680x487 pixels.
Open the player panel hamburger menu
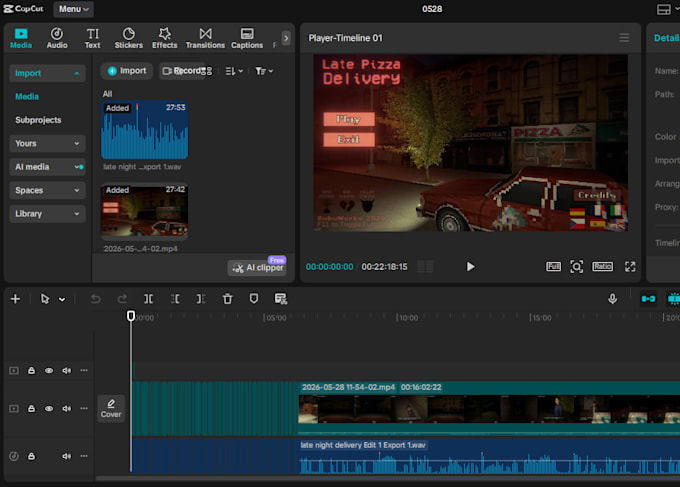[x=624, y=38]
